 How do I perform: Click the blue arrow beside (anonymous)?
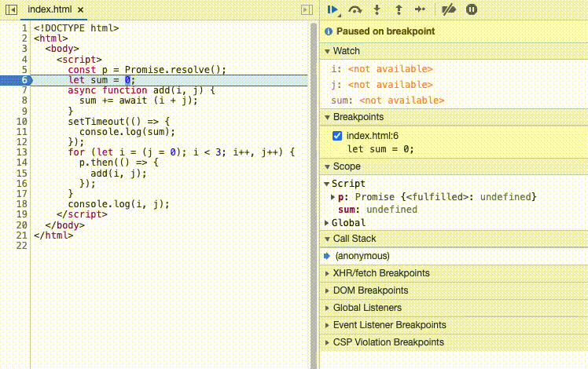click(x=327, y=256)
